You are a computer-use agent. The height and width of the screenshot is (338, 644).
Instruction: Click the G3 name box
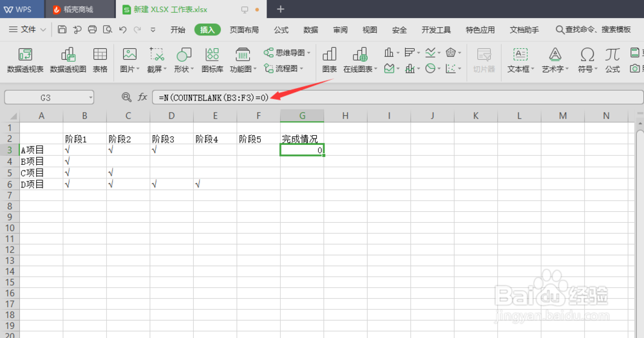[x=49, y=97]
